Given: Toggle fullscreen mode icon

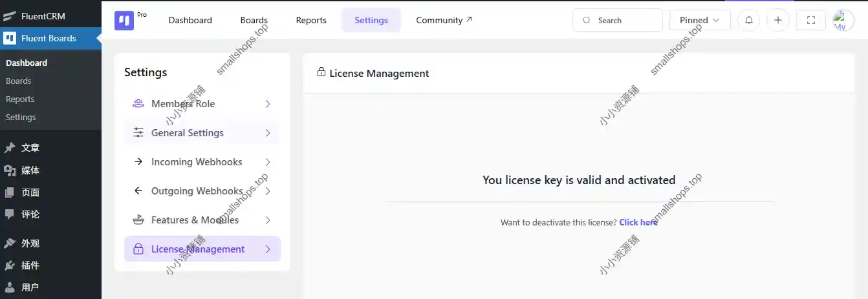Looking at the screenshot, I should pos(810,20).
